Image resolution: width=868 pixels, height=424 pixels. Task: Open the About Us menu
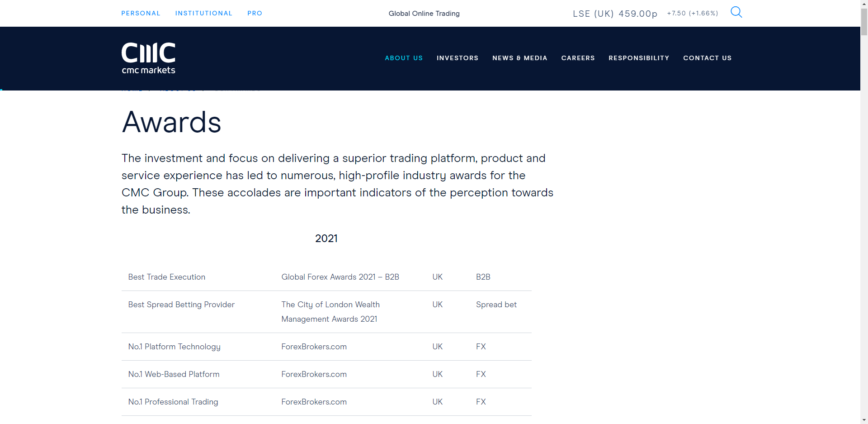[x=403, y=58]
